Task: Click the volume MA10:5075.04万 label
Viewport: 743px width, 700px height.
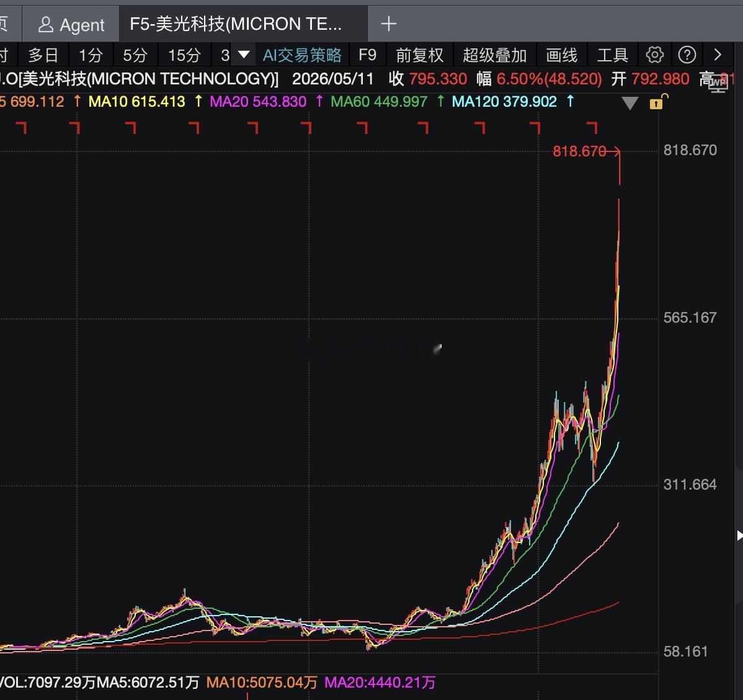Action: pos(262,683)
